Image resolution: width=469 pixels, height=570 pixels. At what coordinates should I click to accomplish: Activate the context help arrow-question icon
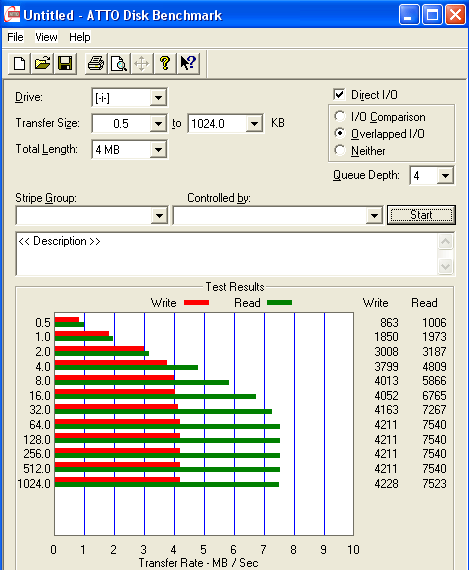pos(188,64)
